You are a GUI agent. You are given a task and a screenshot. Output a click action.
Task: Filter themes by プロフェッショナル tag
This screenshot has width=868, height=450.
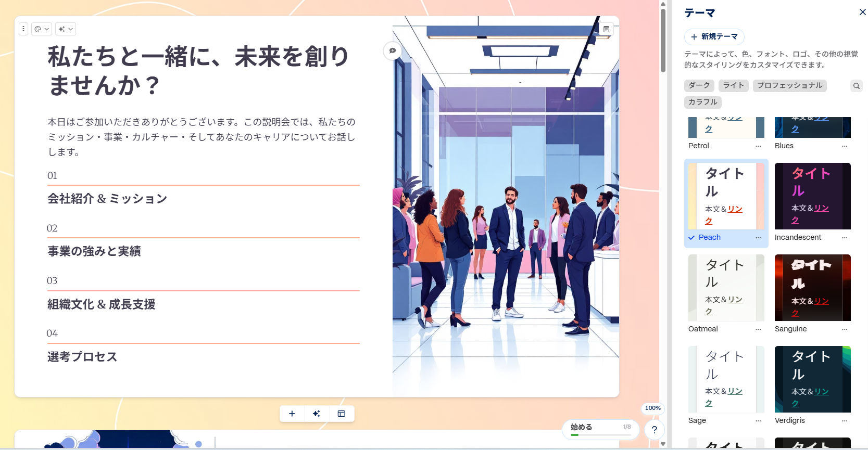point(790,85)
